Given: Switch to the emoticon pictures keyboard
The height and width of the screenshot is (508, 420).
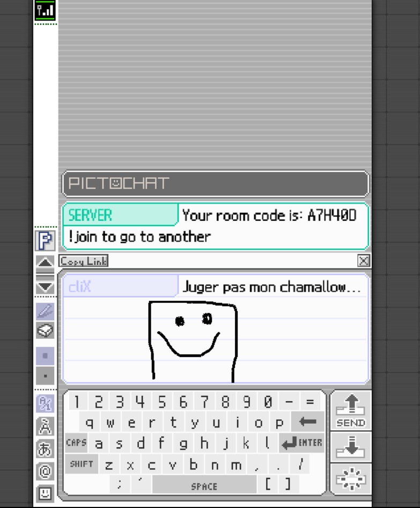Looking at the screenshot, I should [45, 494].
